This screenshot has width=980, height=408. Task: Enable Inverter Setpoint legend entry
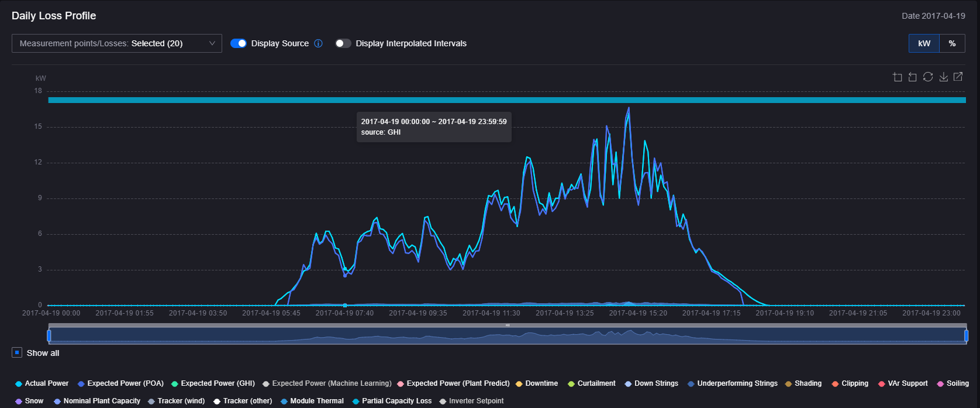coord(471,401)
